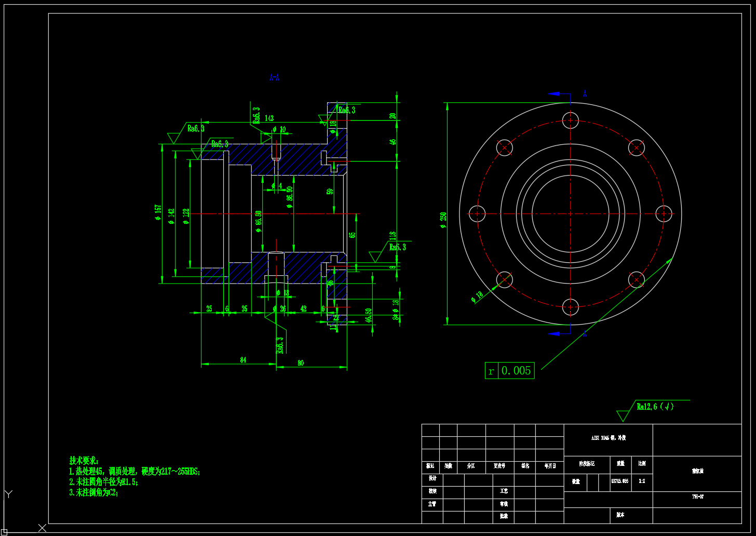Pick the φ18 leader on the flange view

[x=477, y=298]
